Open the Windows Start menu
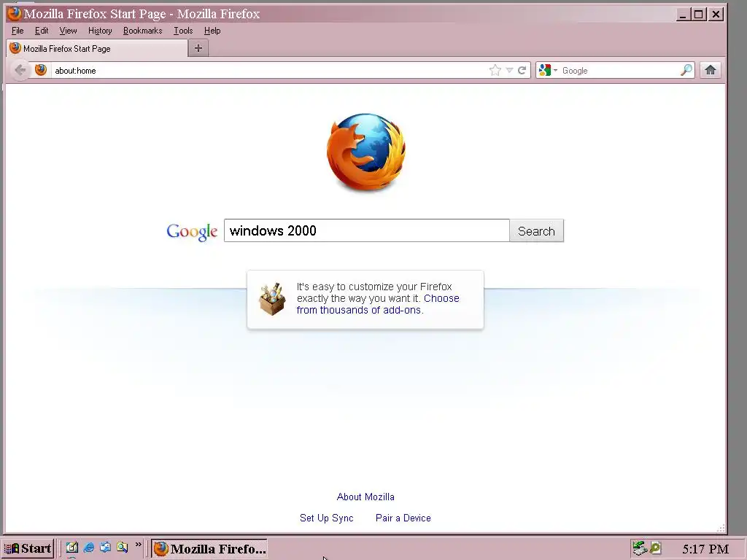The height and width of the screenshot is (560, 747). (28, 548)
